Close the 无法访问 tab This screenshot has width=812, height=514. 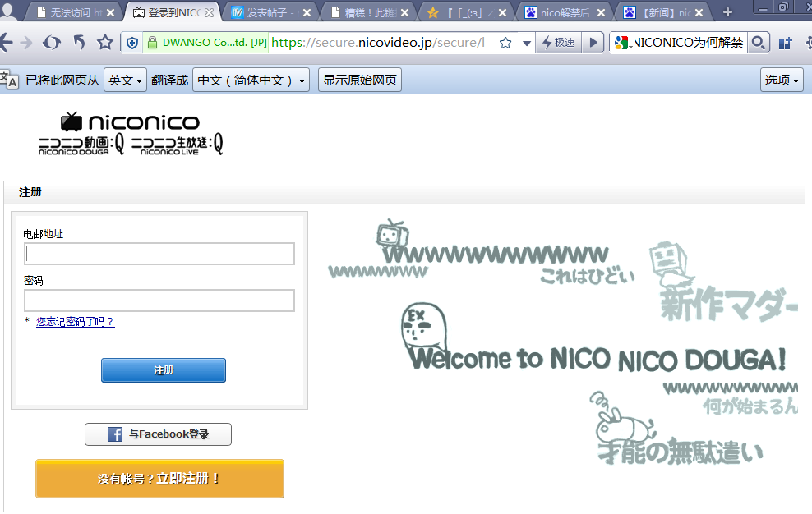tap(110, 13)
